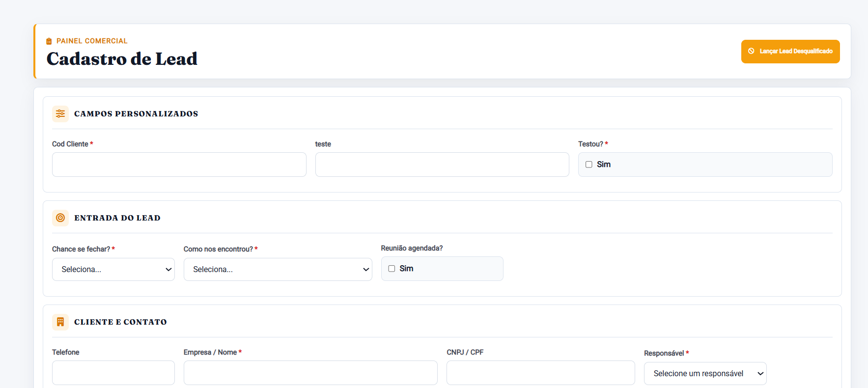Click the Lançar Lead Desqualificado button
This screenshot has height=388, width=868.
pyautogui.click(x=790, y=52)
